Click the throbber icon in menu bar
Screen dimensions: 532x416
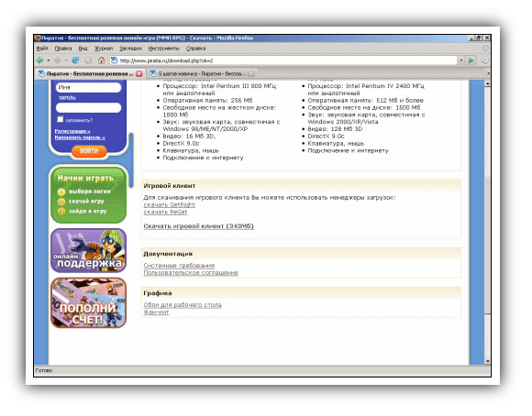pyautogui.click(x=485, y=49)
